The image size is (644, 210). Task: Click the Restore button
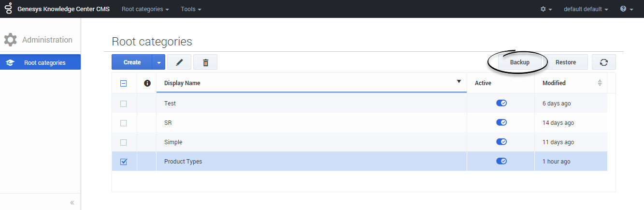tap(565, 62)
